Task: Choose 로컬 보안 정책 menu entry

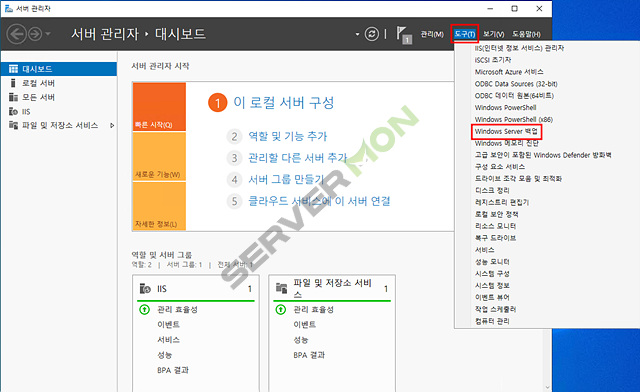Action: pos(496,214)
